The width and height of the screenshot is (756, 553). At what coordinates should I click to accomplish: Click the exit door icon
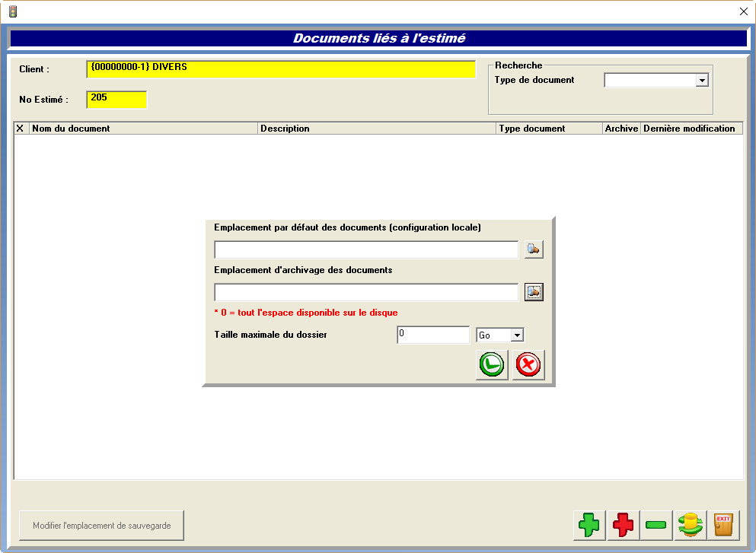[x=723, y=525]
